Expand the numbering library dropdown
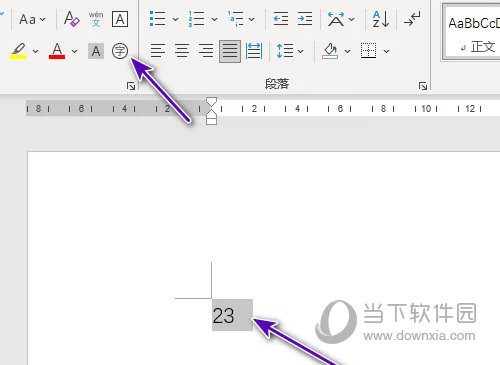This screenshot has width=500, height=365. 214,19
